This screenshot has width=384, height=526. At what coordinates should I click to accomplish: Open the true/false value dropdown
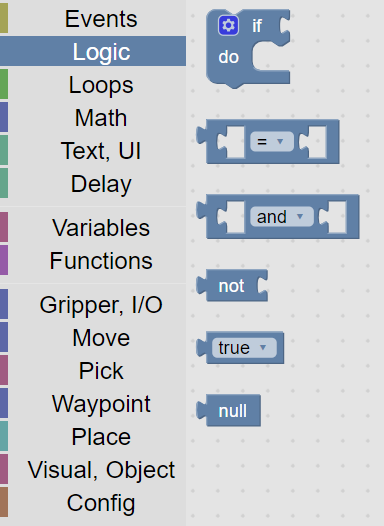pyautogui.click(x=244, y=348)
